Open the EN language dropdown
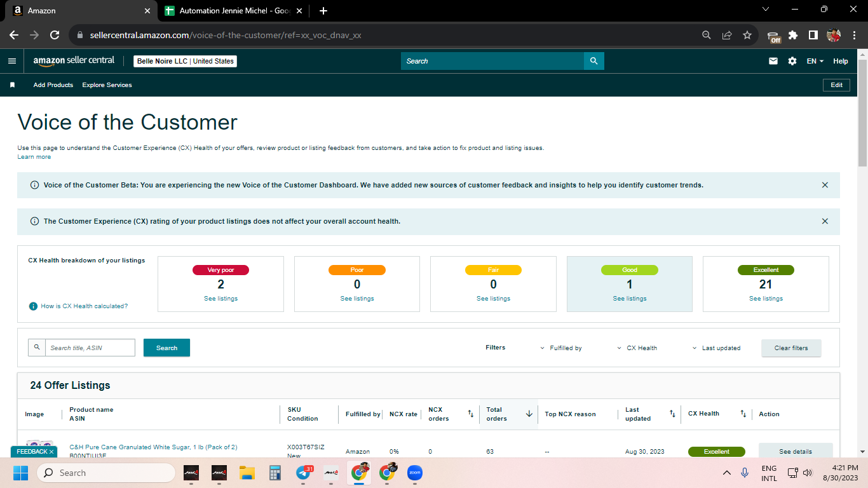Screen dimensions: 868x488 point(815,61)
